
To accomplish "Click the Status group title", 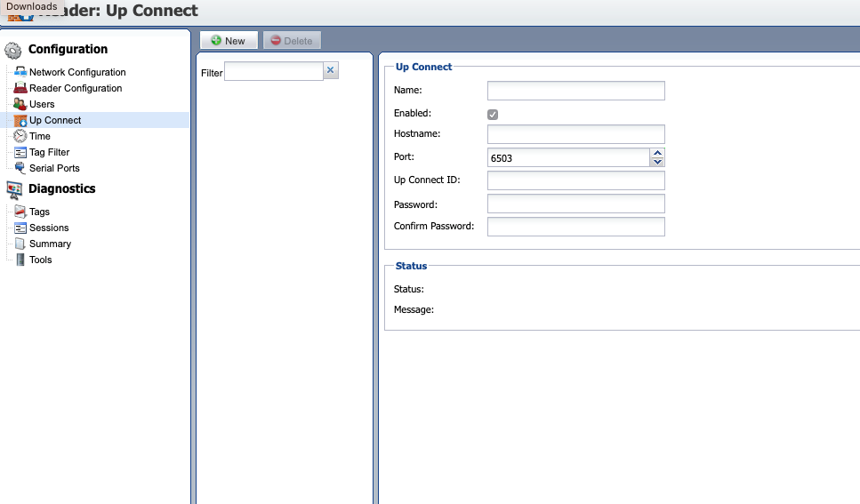I will click(411, 266).
